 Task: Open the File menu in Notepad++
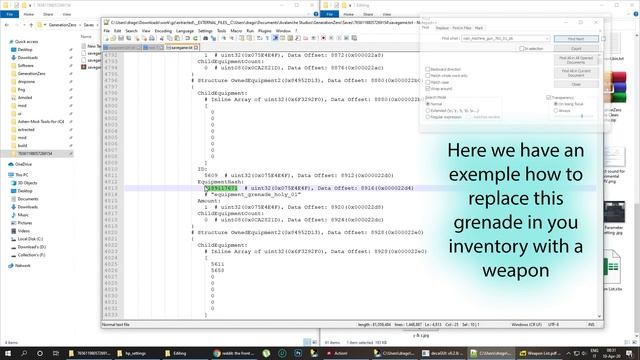(107, 31)
